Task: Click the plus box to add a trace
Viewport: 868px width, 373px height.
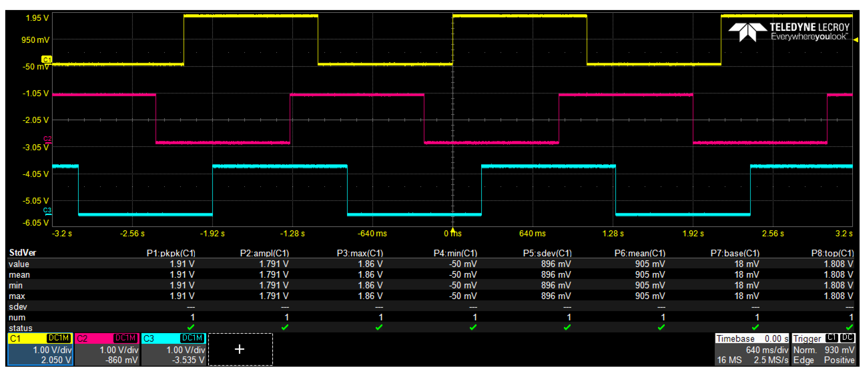Action: point(240,349)
